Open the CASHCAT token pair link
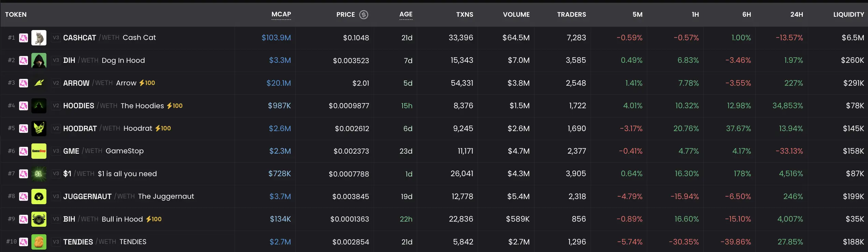Image resolution: width=868 pixels, height=252 pixels. (x=109, y=38)
